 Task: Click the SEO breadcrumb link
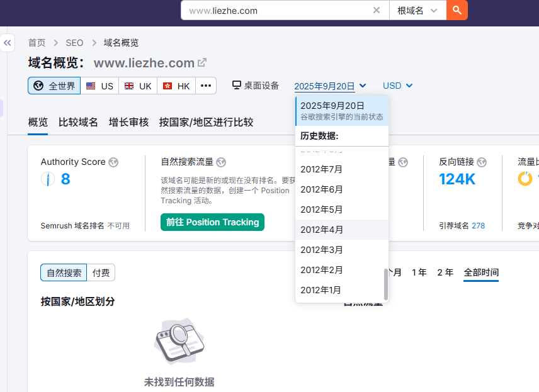tap(74, 43)
